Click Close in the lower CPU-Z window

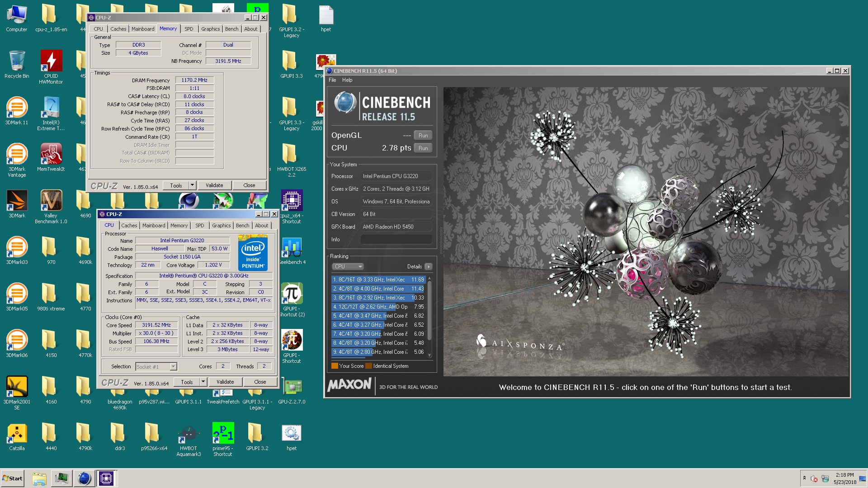[x=260, y=382]
